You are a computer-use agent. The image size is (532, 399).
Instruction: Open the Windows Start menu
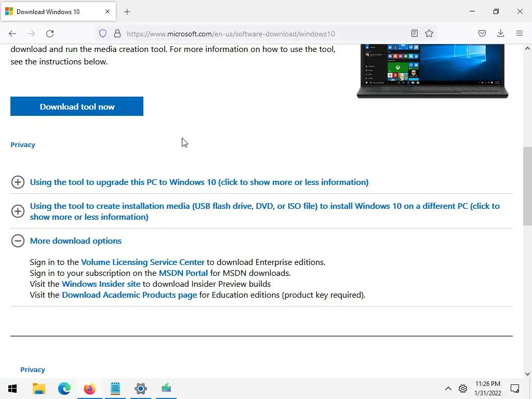pyautogui.click(x=12, y=389)
